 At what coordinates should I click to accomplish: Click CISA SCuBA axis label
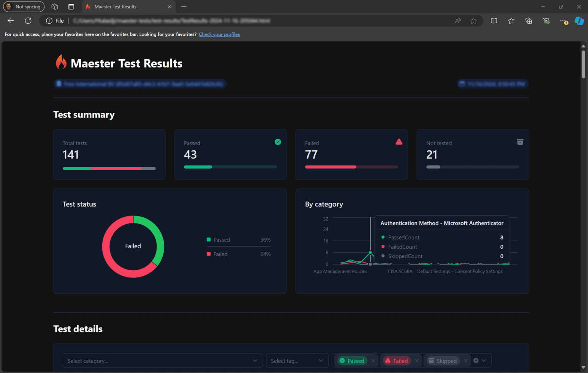tap(400, 271)
